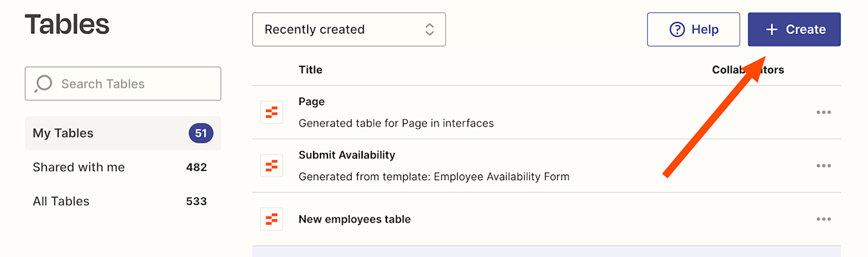Open the Submit Availability table
This screenshot has width=868, height=257.
click(347, 155)
